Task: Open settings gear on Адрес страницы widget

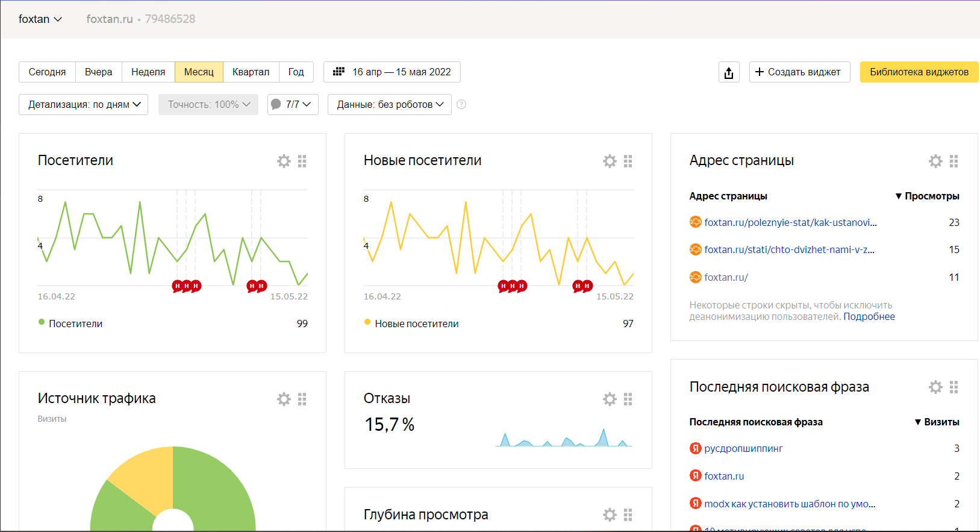Action: [x=935, y=161]
